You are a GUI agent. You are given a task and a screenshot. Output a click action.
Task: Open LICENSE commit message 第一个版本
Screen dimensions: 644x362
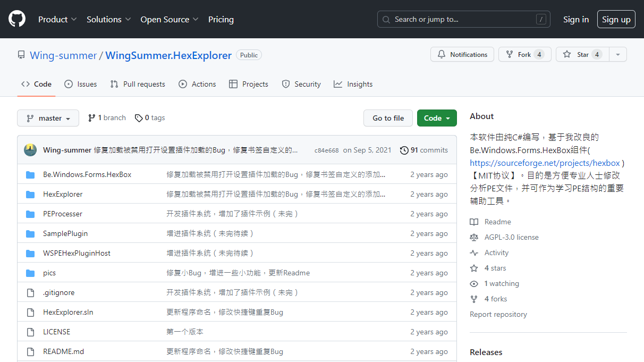pos(185,332)
